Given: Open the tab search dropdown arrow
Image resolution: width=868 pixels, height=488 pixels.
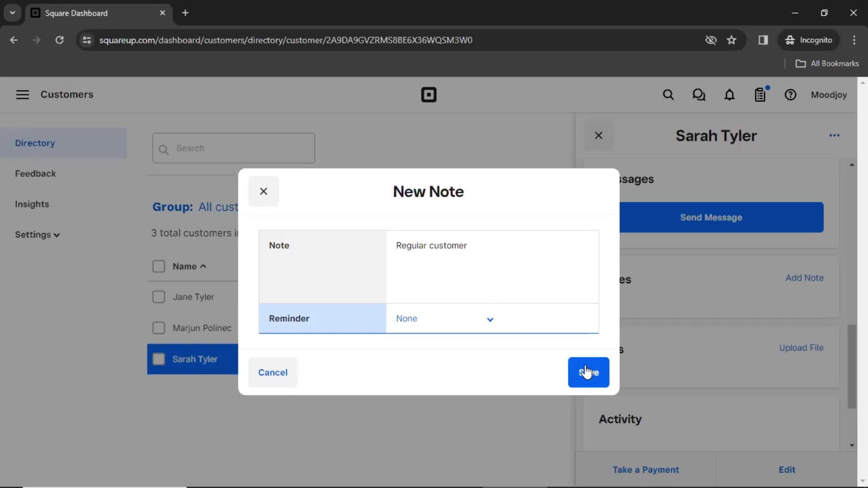Looking at the screenshot, I should pos(13,13).
